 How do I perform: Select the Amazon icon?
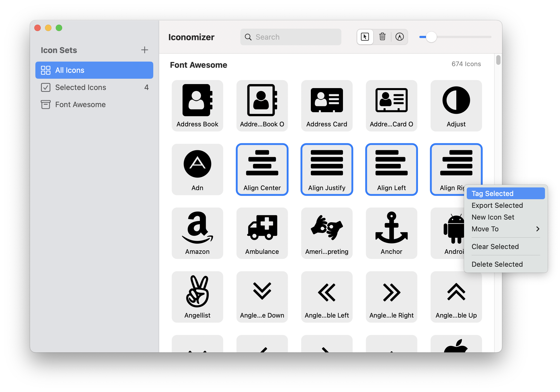point(197,233)
